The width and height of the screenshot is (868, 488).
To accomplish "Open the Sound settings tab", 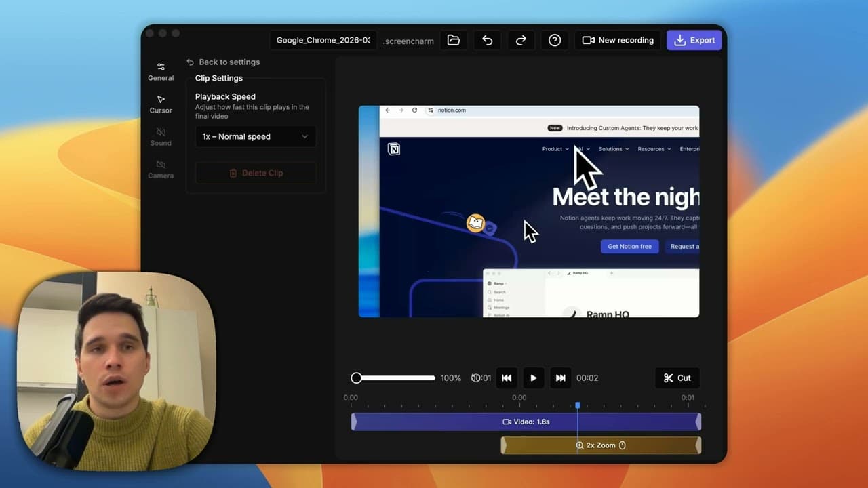I will point(161,137).
